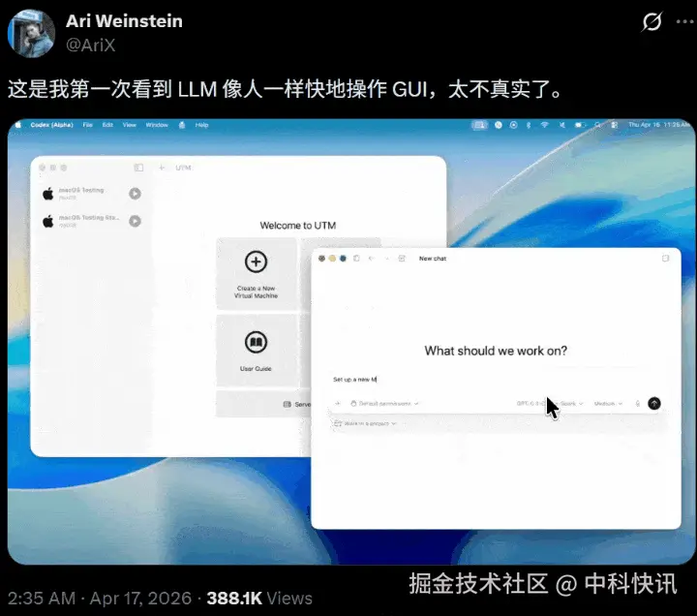Image resolution: width=697 pixels, height=616 pixels.
Task: Open the battery status icon in menu bar
Action: [579, 125]
